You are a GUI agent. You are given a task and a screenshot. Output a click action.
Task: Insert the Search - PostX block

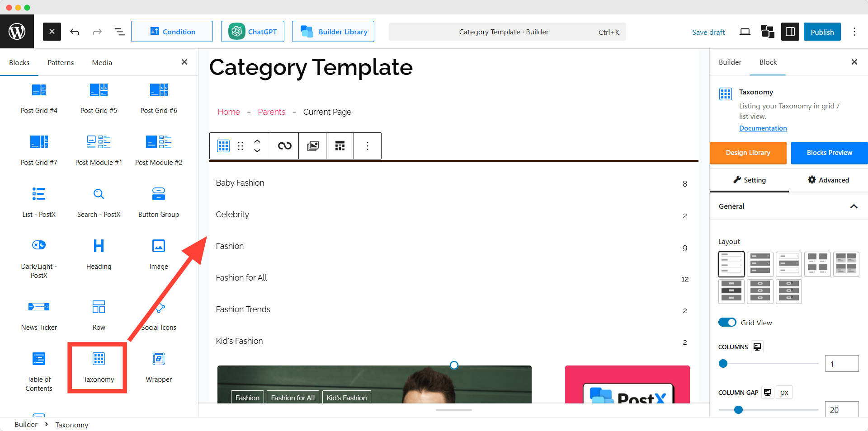coord(99,202)
